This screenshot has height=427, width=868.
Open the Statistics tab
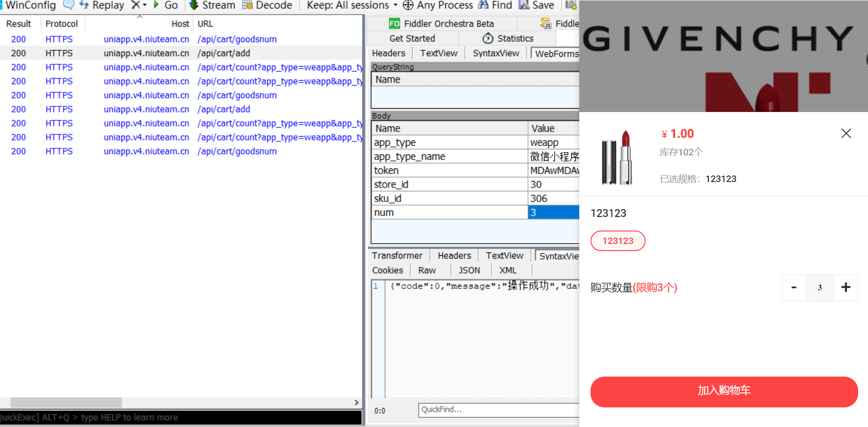(x=508, y=38)
